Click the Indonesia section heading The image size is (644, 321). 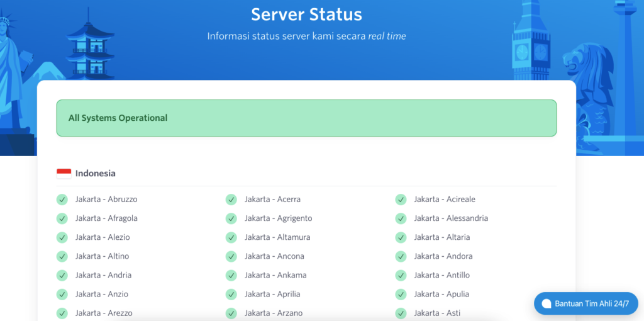coord(96,174)
